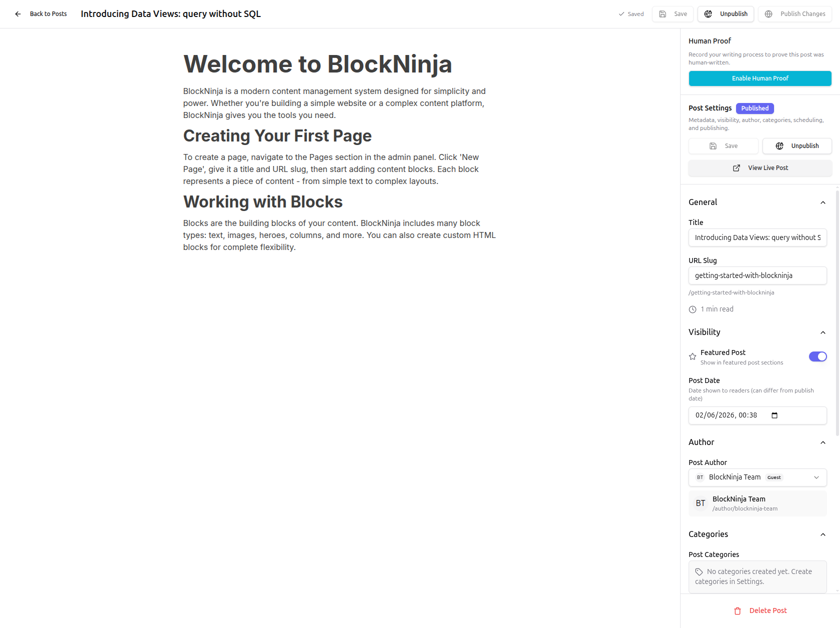
Task: Toggle the Featured Post switch off
Action: point(818,356)
